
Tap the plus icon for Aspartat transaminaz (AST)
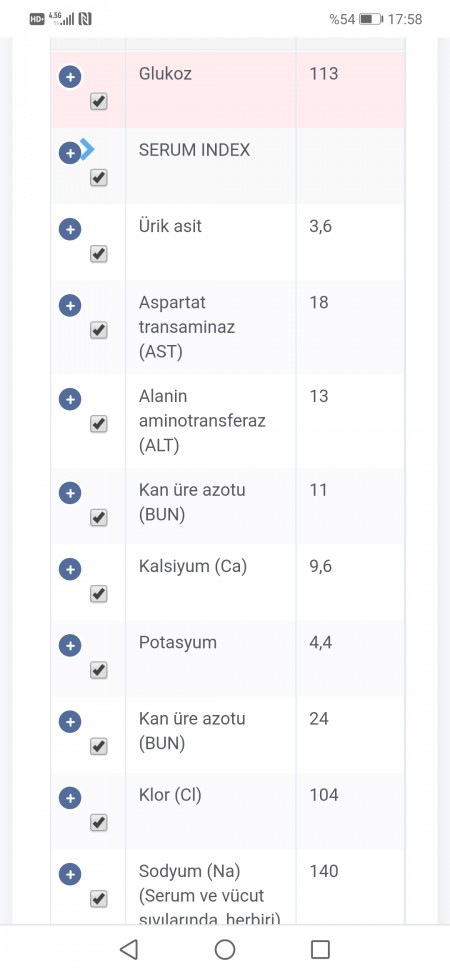[x=70, y=306]
